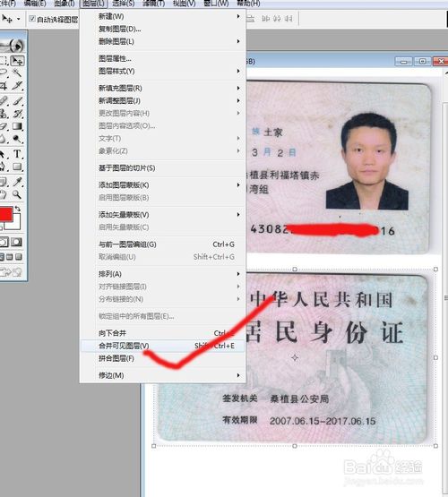Viewport: 448px width, 497px height.
Task: Expand the 图层样式(Y) submenu arrow
Action: 238,71
